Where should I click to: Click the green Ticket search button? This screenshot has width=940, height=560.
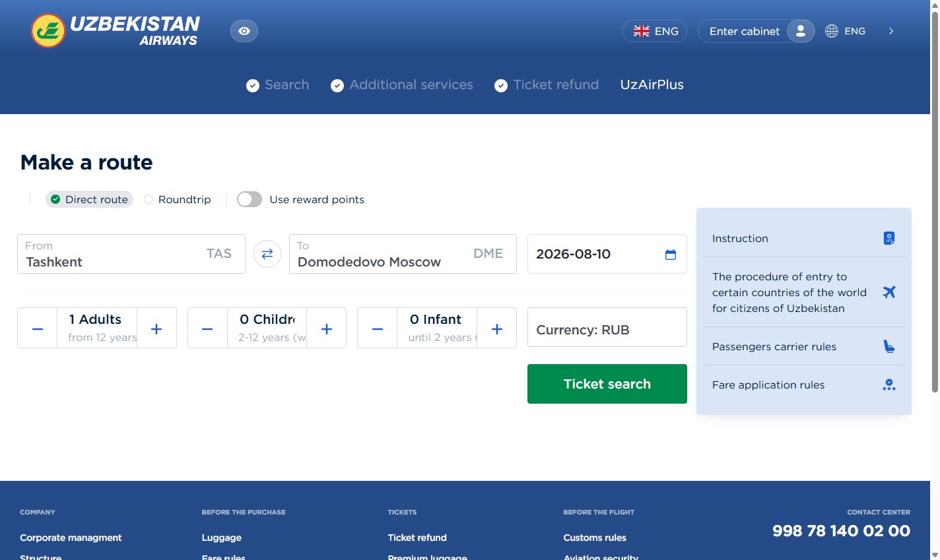click(x=607, y=384)
